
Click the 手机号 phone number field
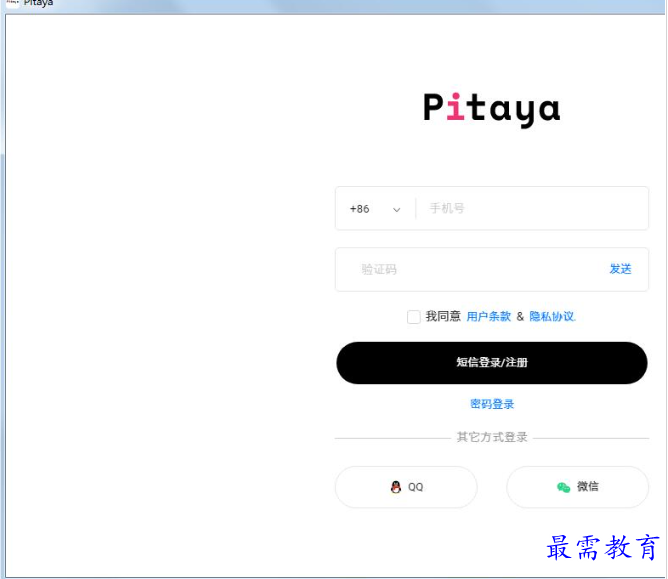[533, 208]
